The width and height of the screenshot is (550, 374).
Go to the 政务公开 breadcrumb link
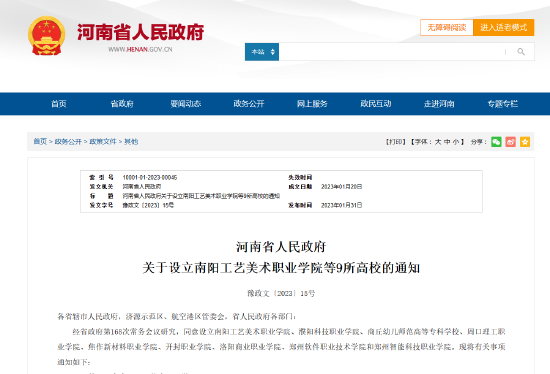point(68,141)
